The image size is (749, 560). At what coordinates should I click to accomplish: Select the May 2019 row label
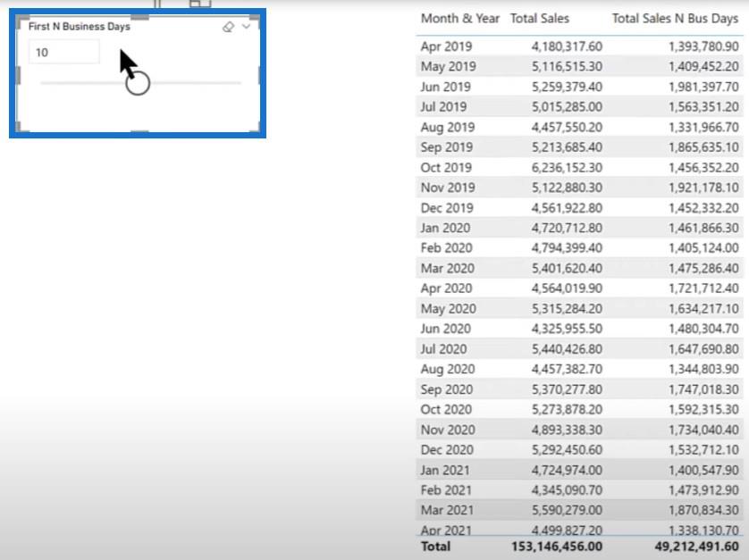(448, 66)
